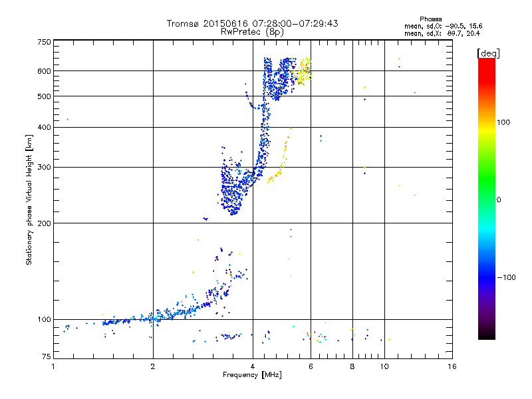Click x-axis tick label '16'
The image size is (532, 399).
452,366
